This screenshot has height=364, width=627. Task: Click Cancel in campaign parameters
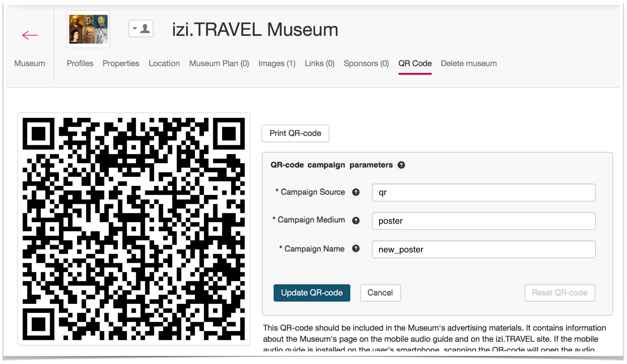[x=380, y=293]
